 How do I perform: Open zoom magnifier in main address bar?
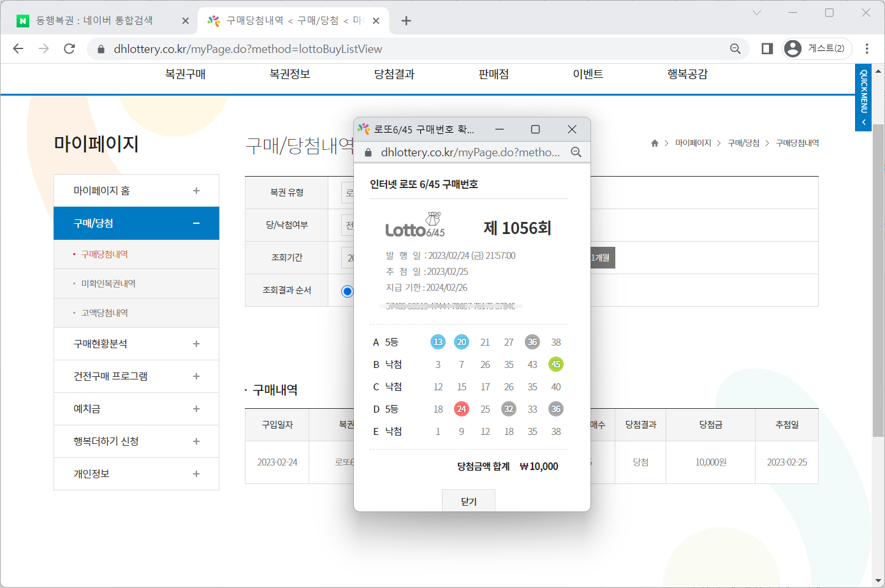(735, 48)
